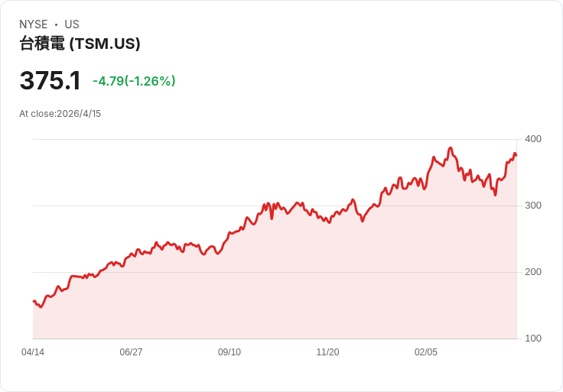563x392 pixels.
Task: Select the 100 y-axis label
Action: tap(533, 339)
